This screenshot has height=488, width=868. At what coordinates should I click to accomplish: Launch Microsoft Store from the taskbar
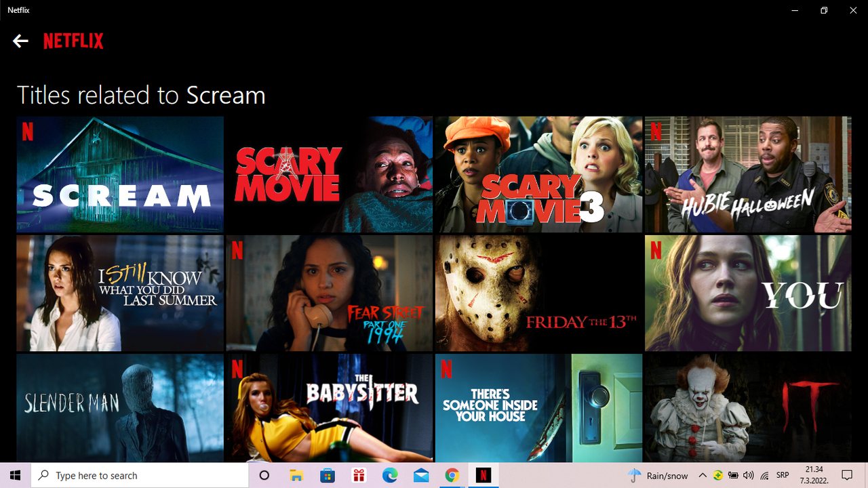coord(328,476)
